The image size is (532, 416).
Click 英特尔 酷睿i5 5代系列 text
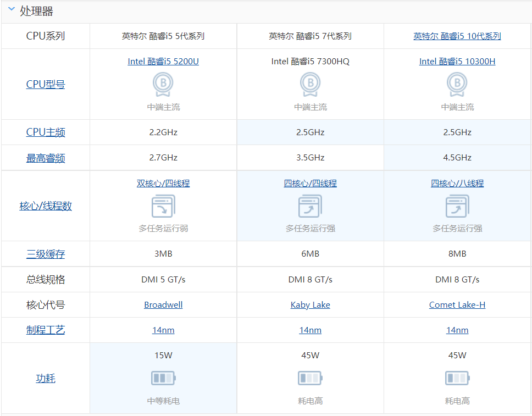point(163,36)
